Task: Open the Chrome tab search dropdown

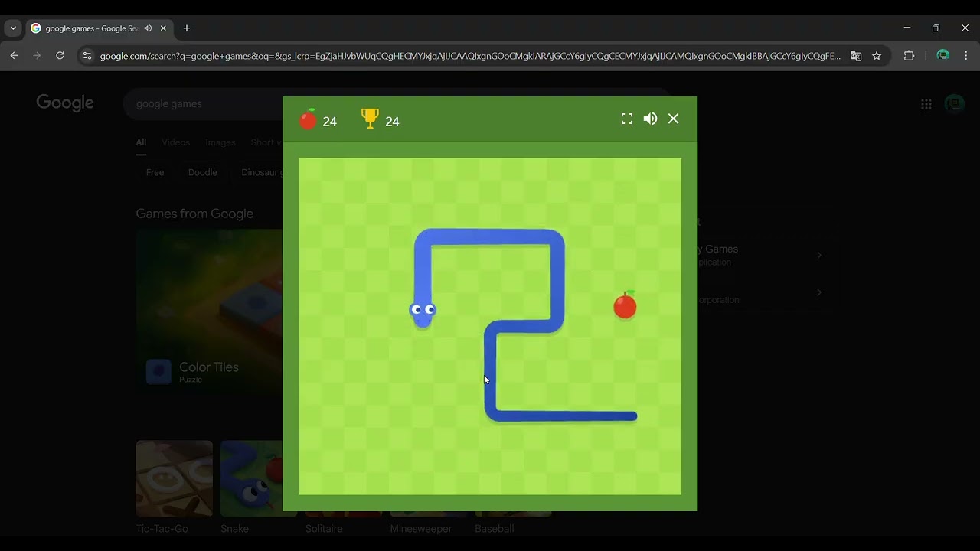Action: pyautogui.click(x=13, y=28)
